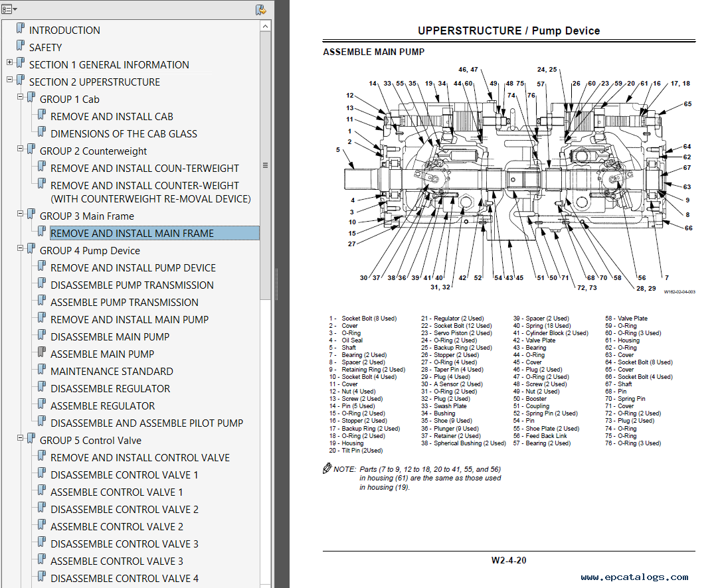Go to REMOVE AND INSTALL CAB
This screenshot has height=588, width=722.
point(112,117)
